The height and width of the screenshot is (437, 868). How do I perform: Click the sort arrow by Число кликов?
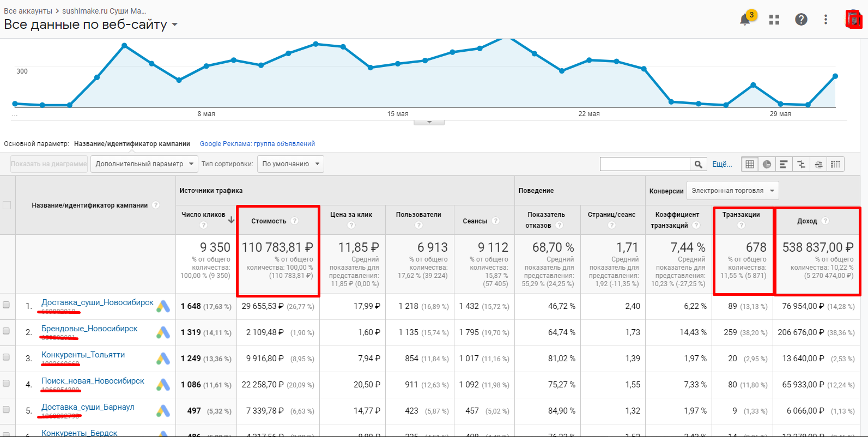[x=231, y=220]
